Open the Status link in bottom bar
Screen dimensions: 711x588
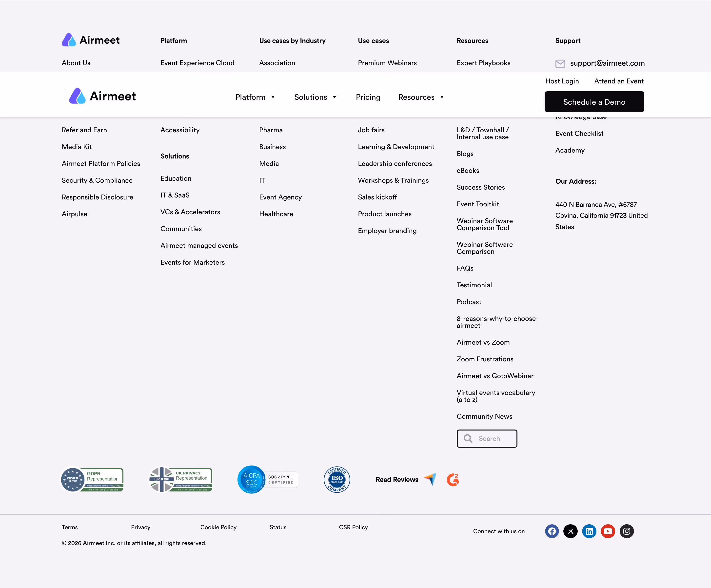278,527
